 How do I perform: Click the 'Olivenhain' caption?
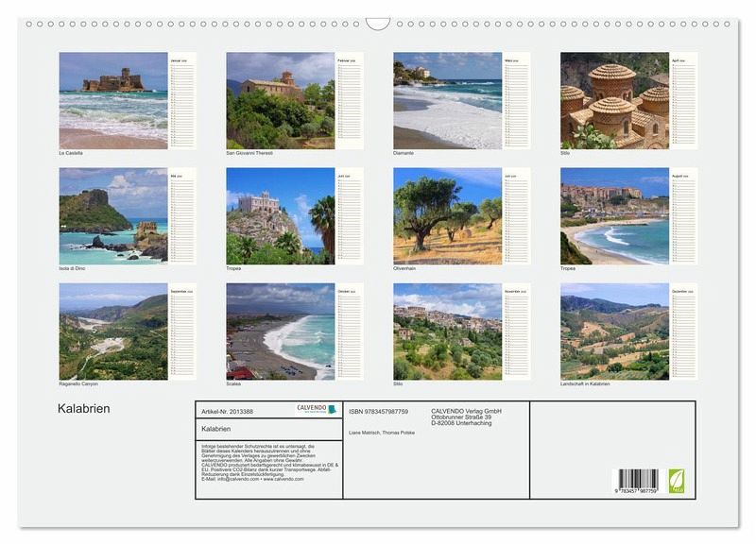404,268
